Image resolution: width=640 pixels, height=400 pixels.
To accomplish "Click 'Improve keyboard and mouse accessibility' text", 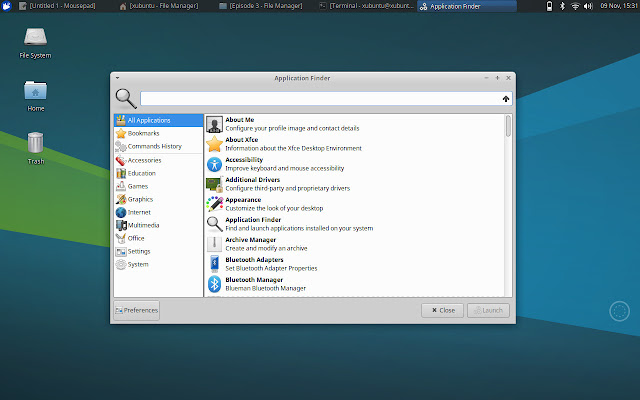I will coord(284,168).
